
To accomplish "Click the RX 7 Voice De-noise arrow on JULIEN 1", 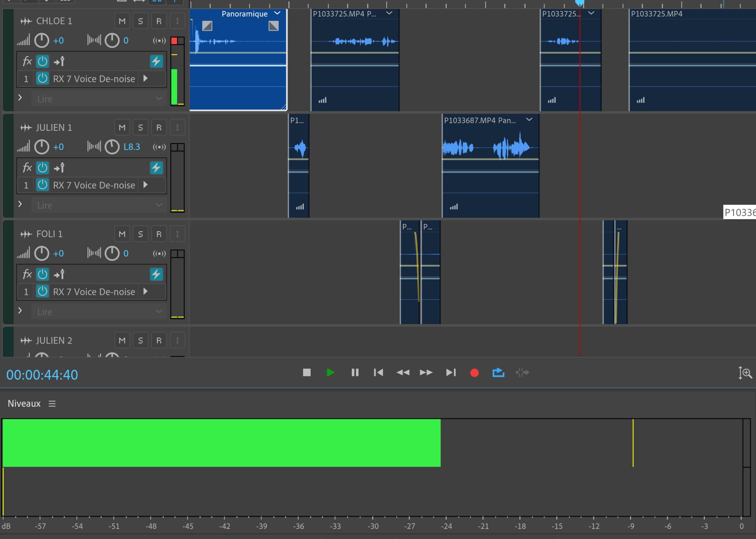I will tap(146, 185).
